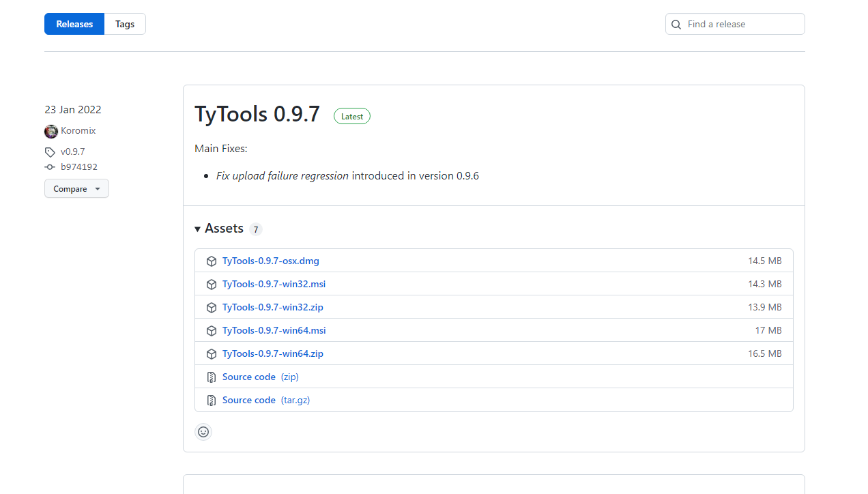This screenshot has height=494, width=868.
Task: Download TyTools-0.9.7-win64.zip
Action: point(272,353)
